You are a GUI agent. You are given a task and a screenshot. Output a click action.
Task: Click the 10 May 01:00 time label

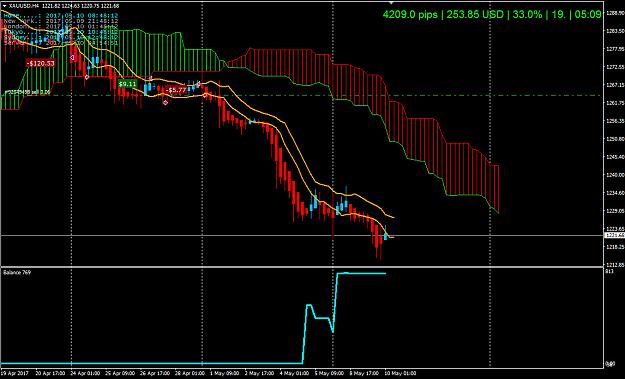[400, 373]
